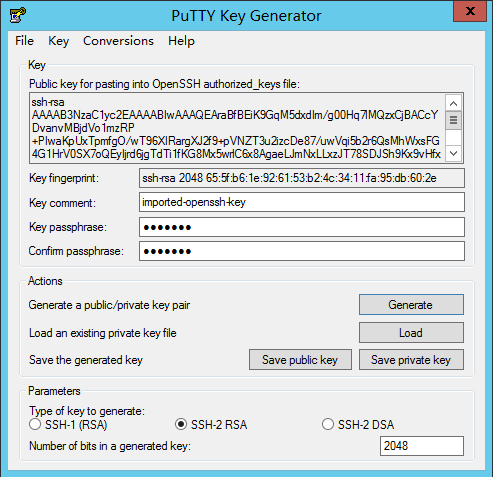Click 'Save the generated key' text

click(x=86, y=360)
